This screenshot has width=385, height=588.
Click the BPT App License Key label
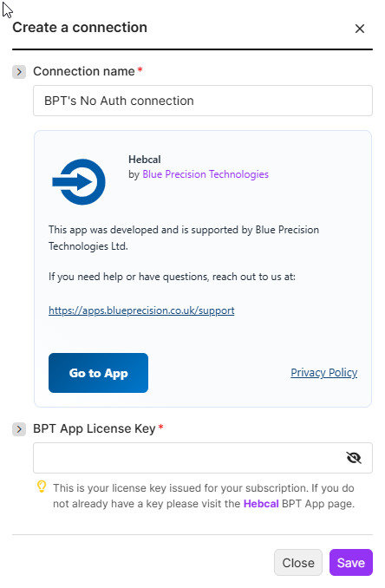95,428
